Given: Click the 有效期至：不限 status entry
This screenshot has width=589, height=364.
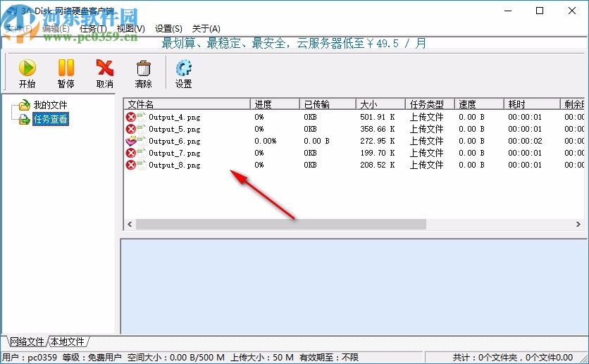Looking at the screenshot, I should (329, 357).
